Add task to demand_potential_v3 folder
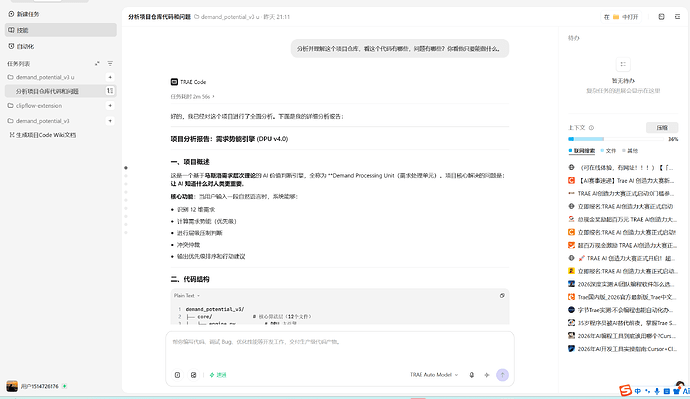 (x=110, y=121)
